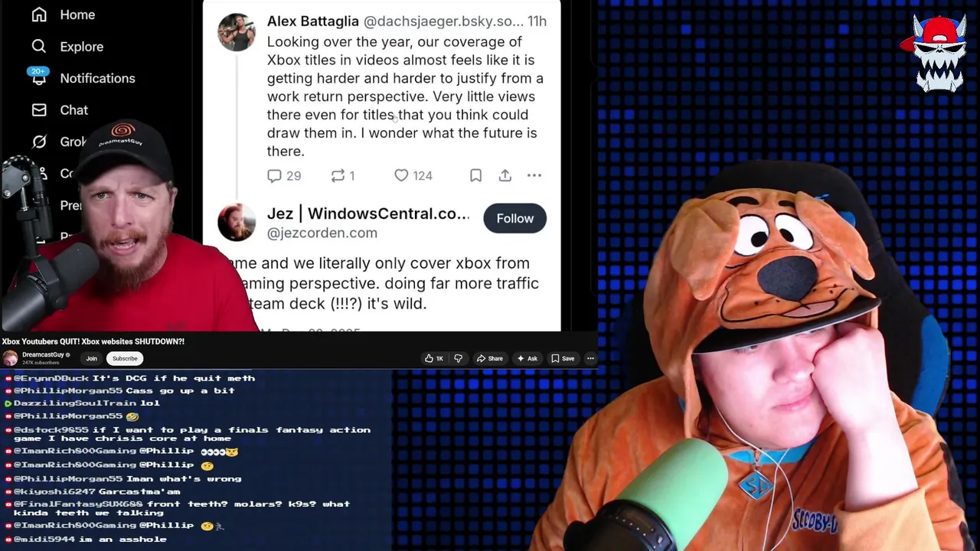Screen dimensions: 980x551
Task: Select the Notifications menu item
Action: coord(97,78)
